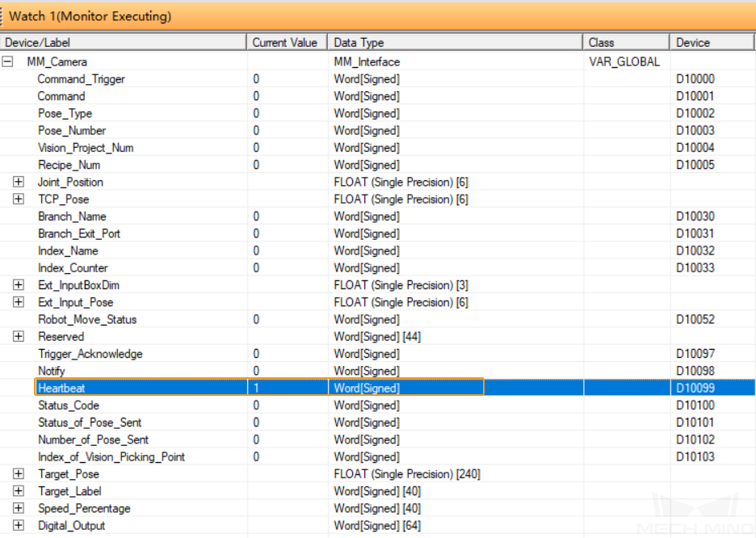This screenshot has height=538, width=756.
Task: Select the Recipe_Num label
Action: (x=69, y=165)
